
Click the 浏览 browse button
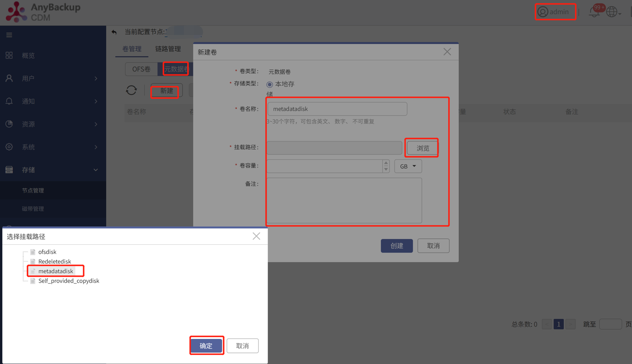point(421,148)
